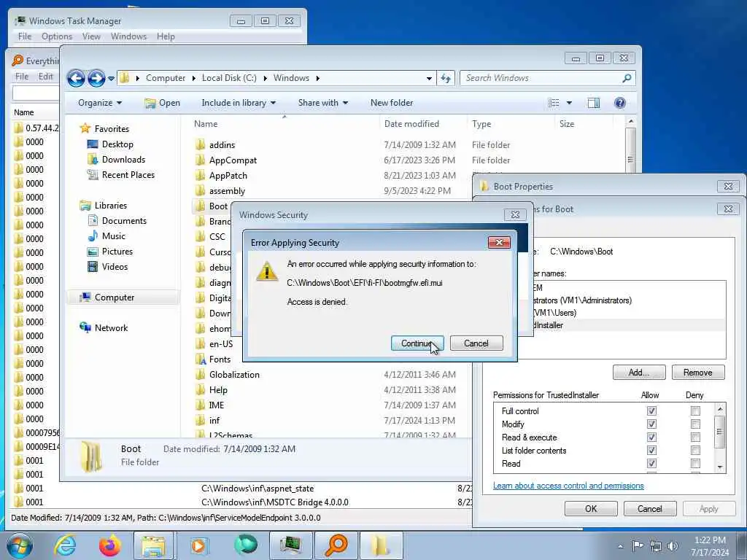Select Desktop under Favorites
The height and width of the screenshot is (560, 747).
point(117,144)
